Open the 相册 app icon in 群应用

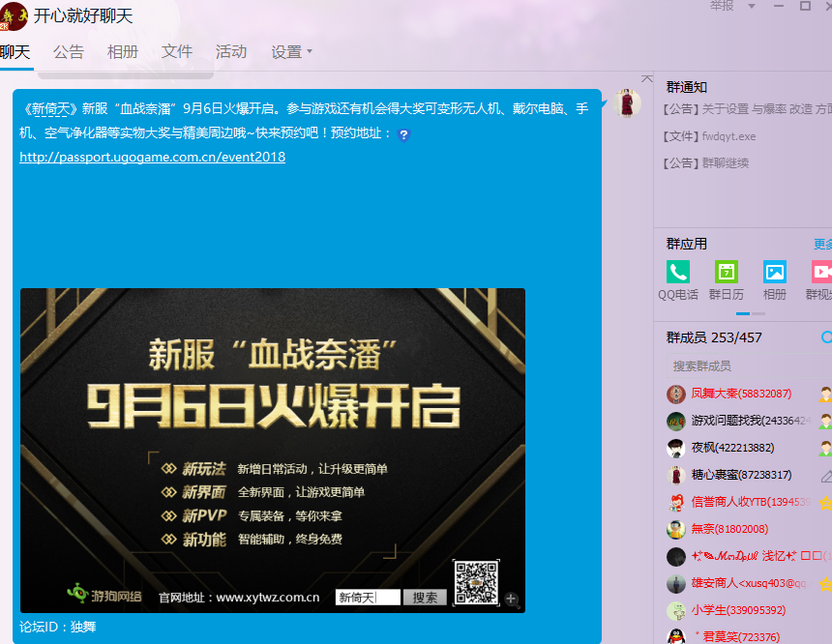click(x=774, y=272)
